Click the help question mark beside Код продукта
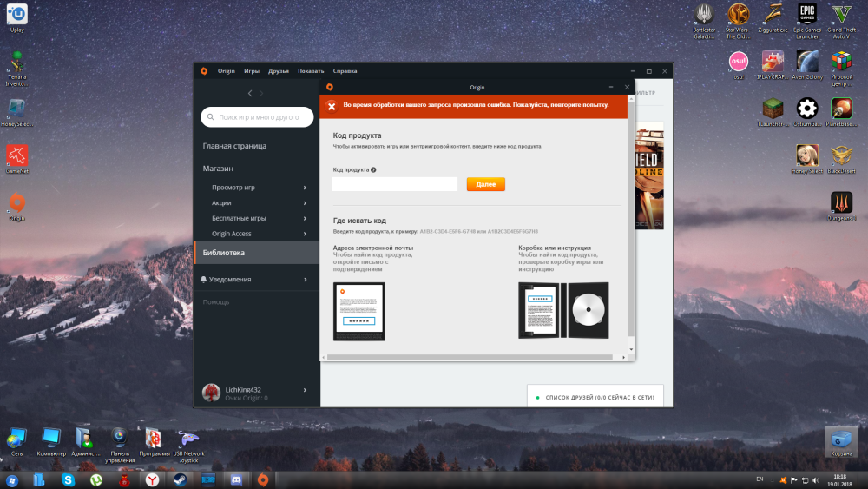868x489 pixels. coord(373,170)
